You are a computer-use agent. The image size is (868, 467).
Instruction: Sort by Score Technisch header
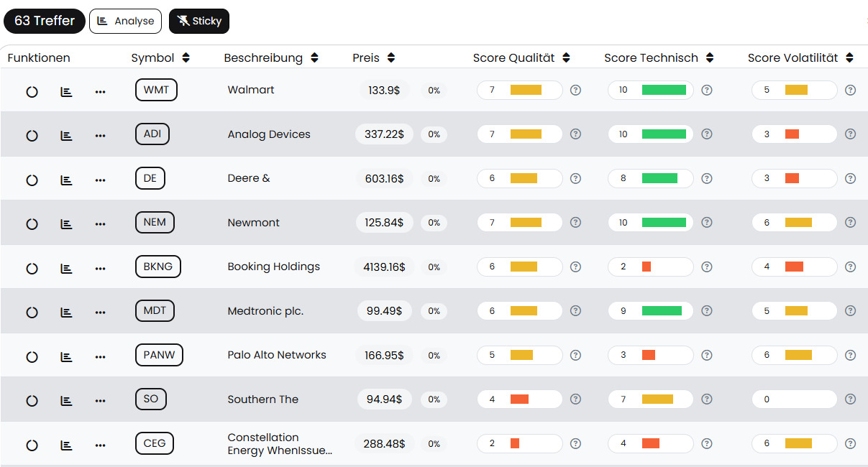[710, 58]
